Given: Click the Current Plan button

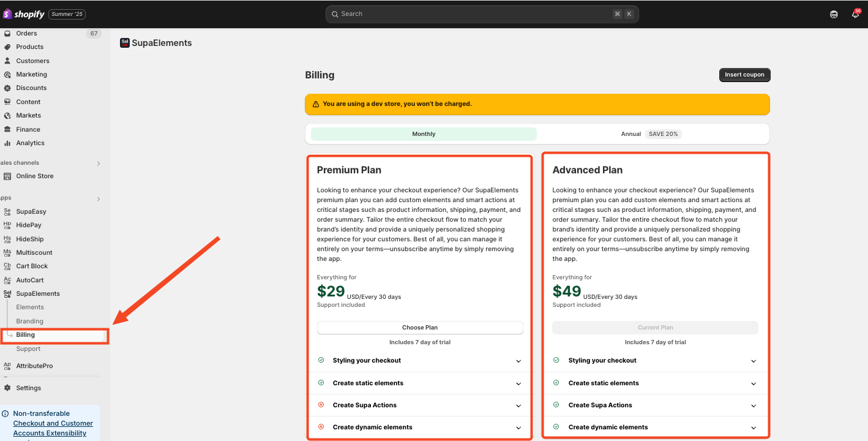Looking at the screenshot, I should (x=655, y=328).
